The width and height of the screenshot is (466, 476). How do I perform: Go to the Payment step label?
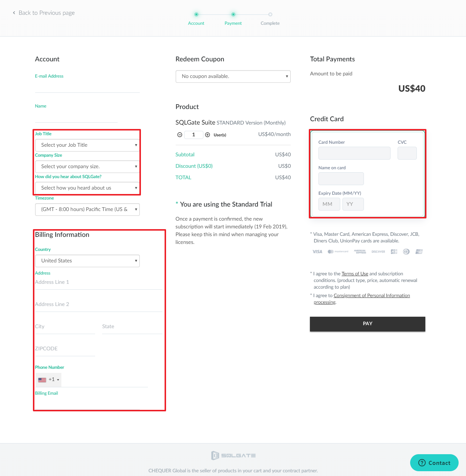[x=233, y=23]
